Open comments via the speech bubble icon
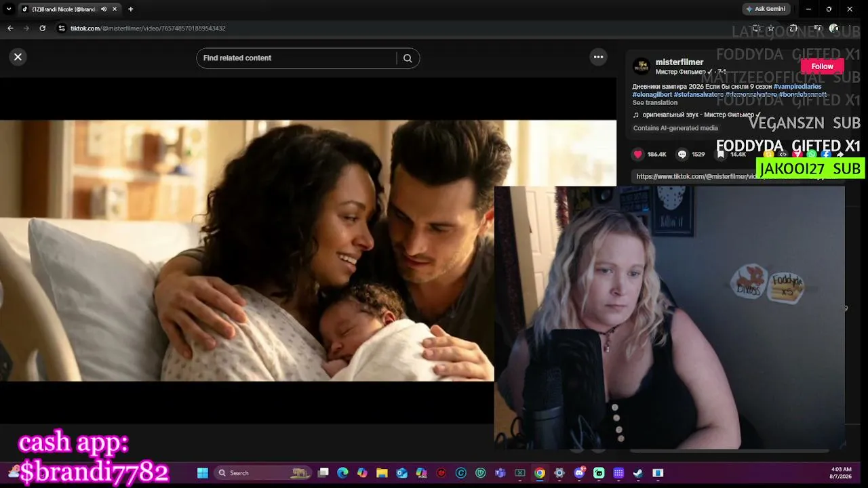868x488 pixels. click(682, 155)
